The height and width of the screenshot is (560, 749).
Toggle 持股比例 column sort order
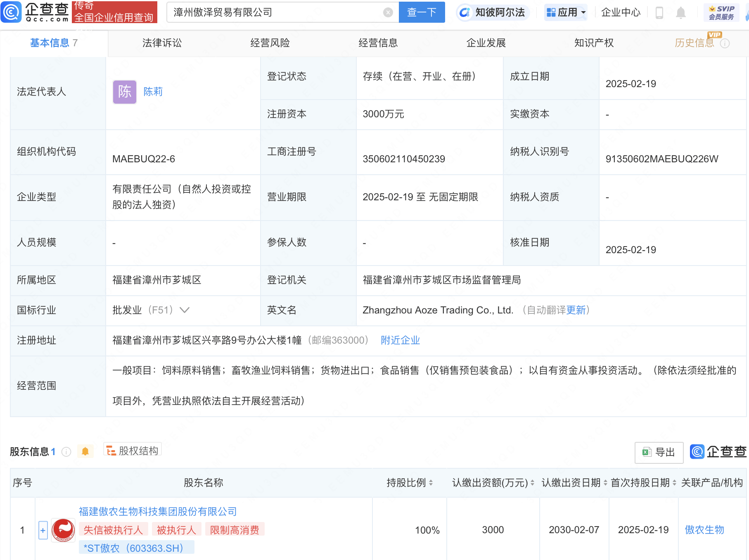click(x=431, y=482)
